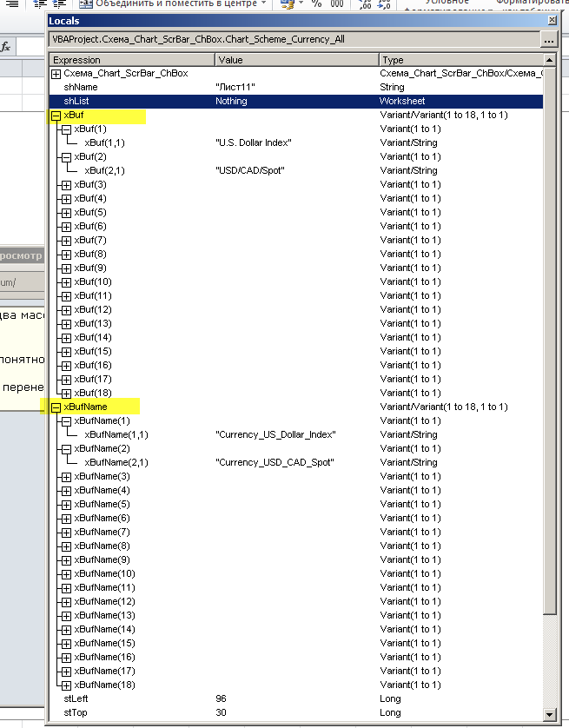Collapse the xBufName array node
This screenshot has height=728, width=569.
point(56,407)
